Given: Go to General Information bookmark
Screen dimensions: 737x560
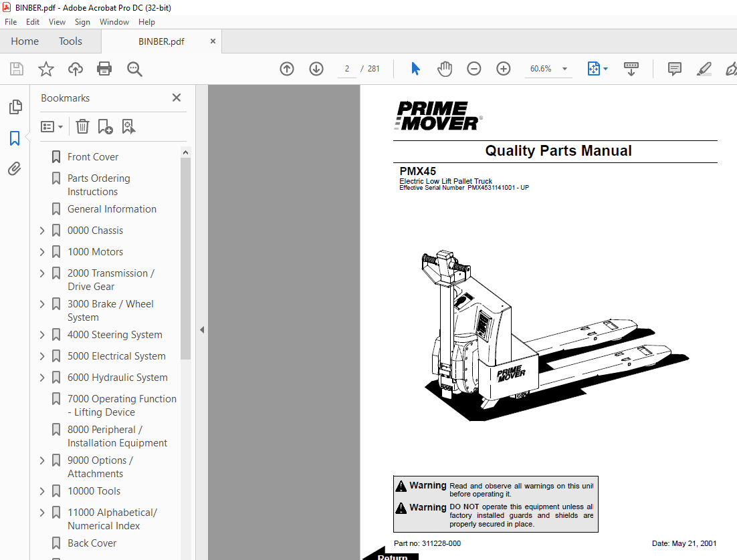Looking at the screenshot, I should click(x=112, y=209).
